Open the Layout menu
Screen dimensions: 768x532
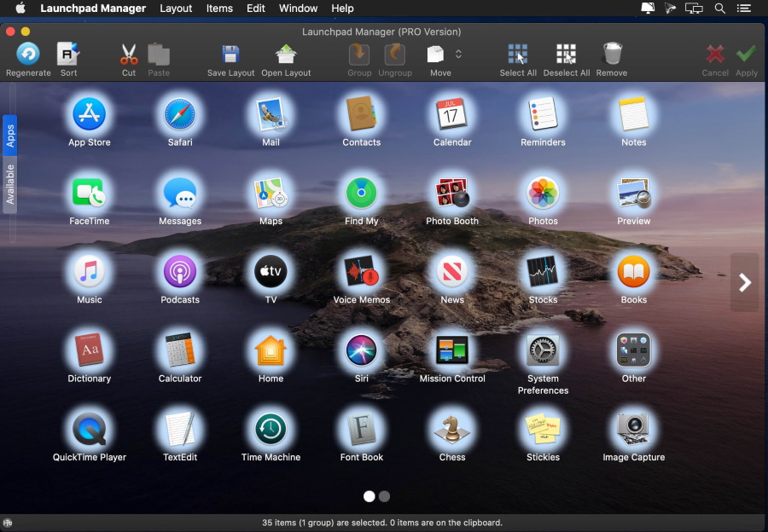[x=176, y=9]
